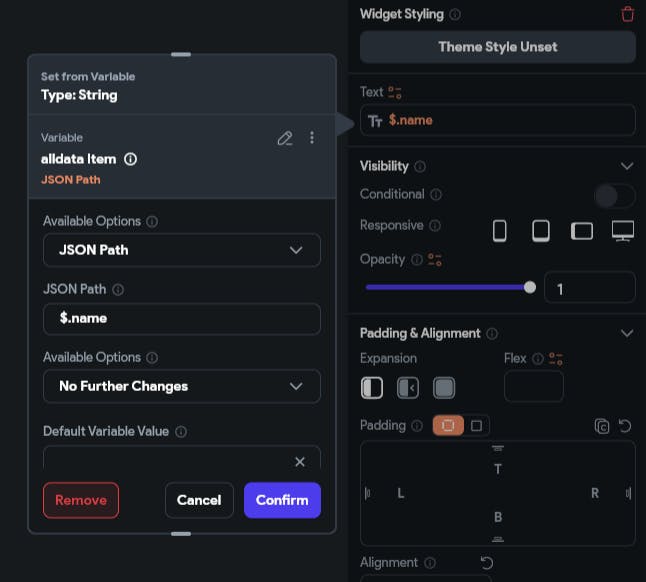
Task: Open Conditional info tooltip
Action: pyautogui.click(x=436, y=194)
